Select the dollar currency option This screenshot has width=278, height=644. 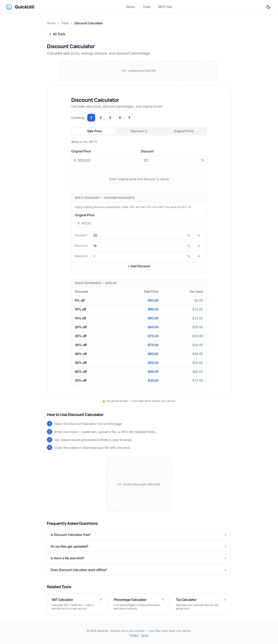(91, 118)
